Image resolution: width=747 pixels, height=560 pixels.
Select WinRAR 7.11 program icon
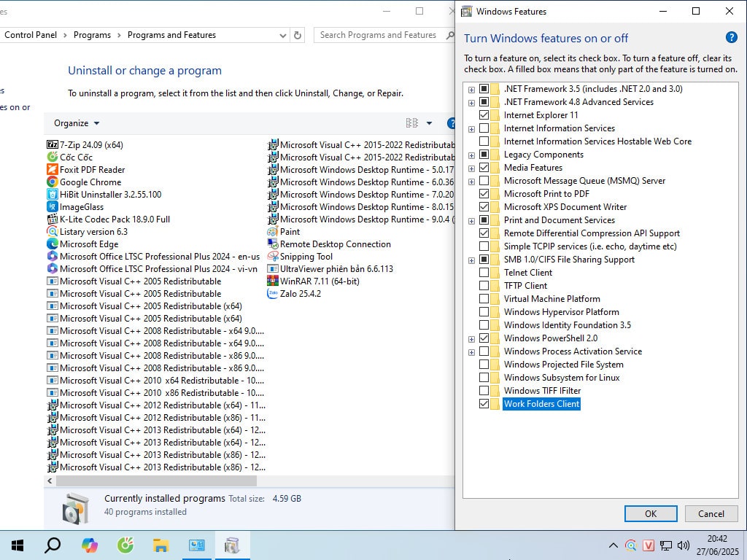coord(273,281)
